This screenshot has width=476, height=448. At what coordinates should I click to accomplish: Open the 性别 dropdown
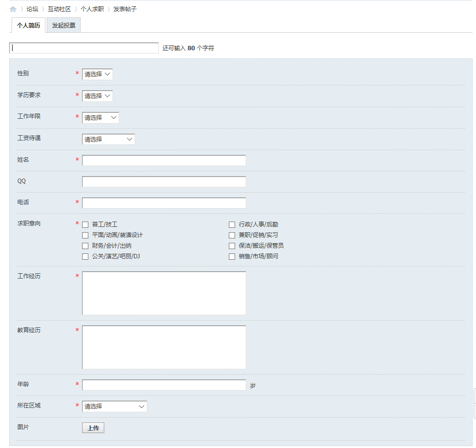pyautogui.click(x=97, y=74)
